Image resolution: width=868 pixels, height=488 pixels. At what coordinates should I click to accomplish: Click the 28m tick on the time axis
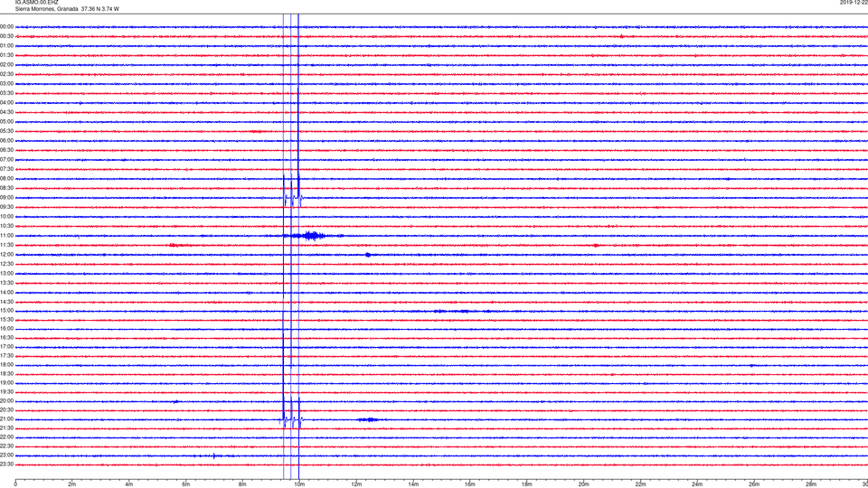pyautogui.click(x=811, y=484)
